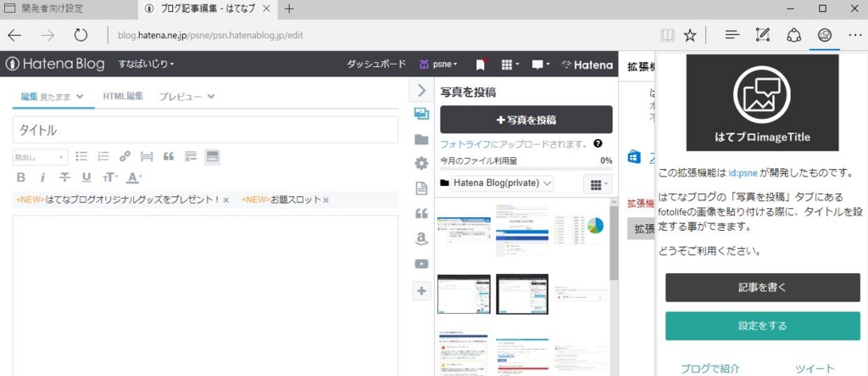The image size is (868, 376).
Task: Select the 編集 見たまま tab
Action: point(53,97)
